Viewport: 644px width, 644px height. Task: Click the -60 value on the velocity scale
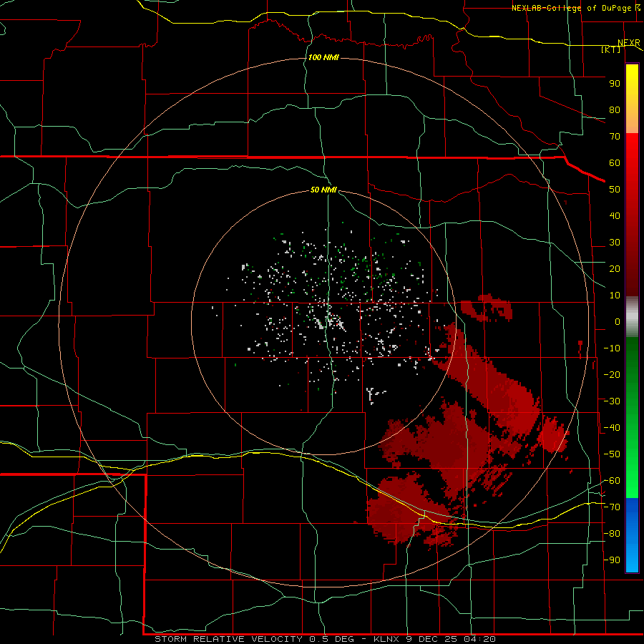(612, 481)
